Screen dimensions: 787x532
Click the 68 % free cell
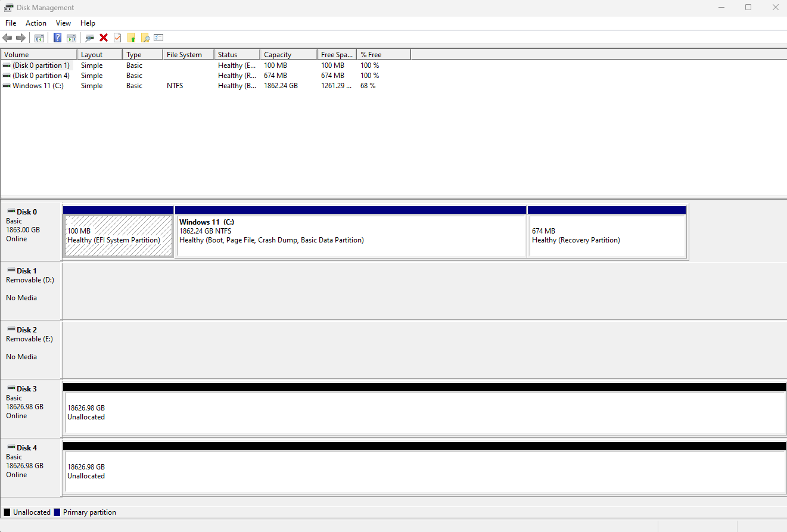[368, 86]
